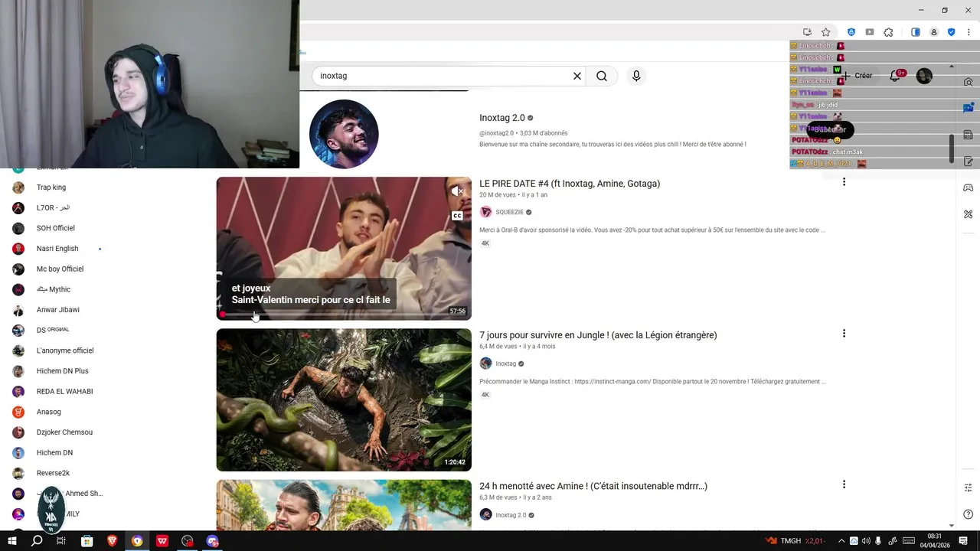Open Microsoft Store from taskbar
Viewport: 980px width, 551px height.
click(87, 541)
